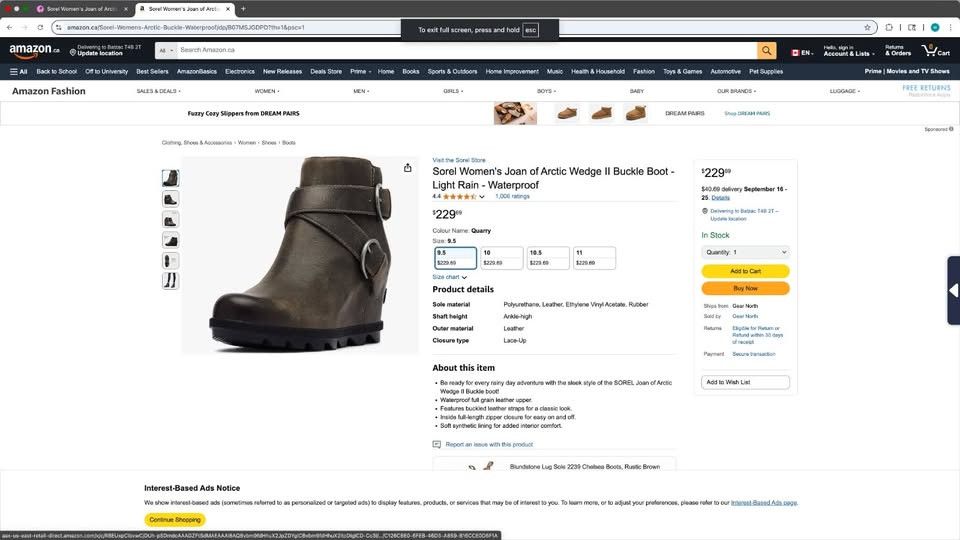Choose size 9.5 option
960x540 pixels.
[455, 258]
